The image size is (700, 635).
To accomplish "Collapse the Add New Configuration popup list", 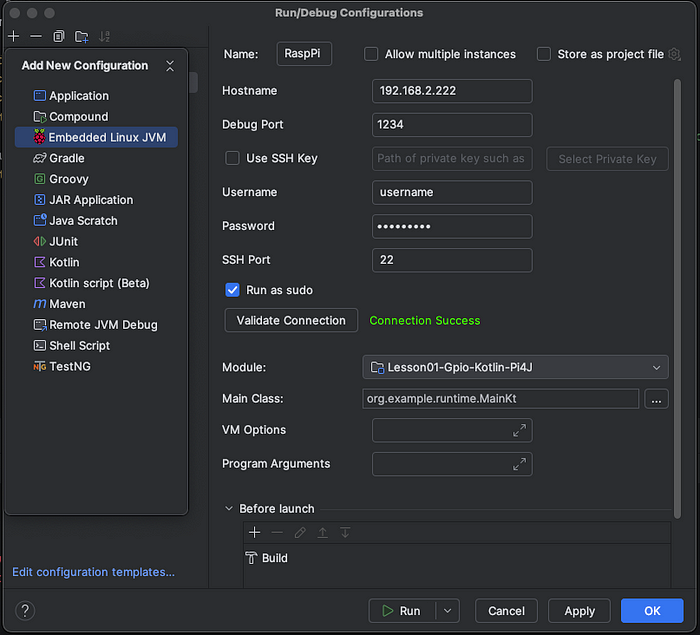I will (170, 66).
